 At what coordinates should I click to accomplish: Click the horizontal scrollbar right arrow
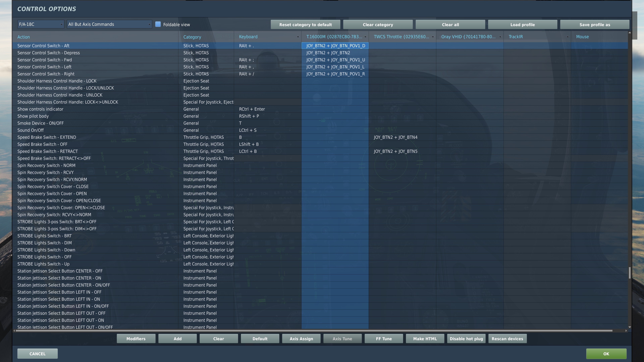[626, 331]
